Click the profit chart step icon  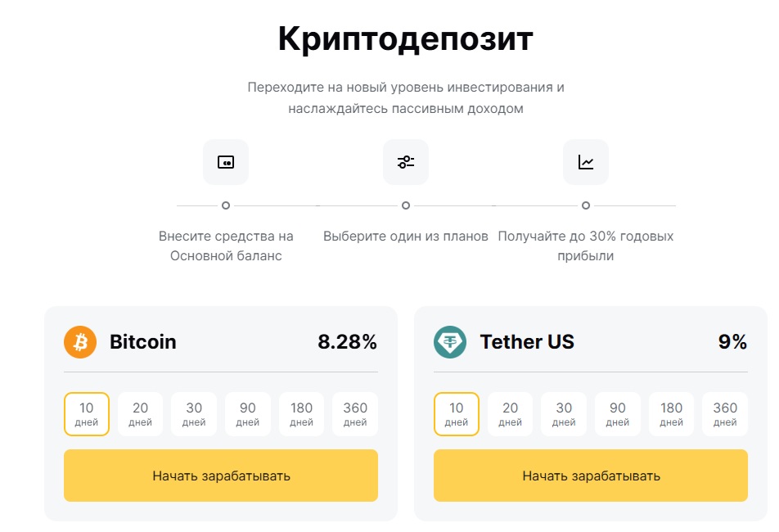[x=586, y=162]
